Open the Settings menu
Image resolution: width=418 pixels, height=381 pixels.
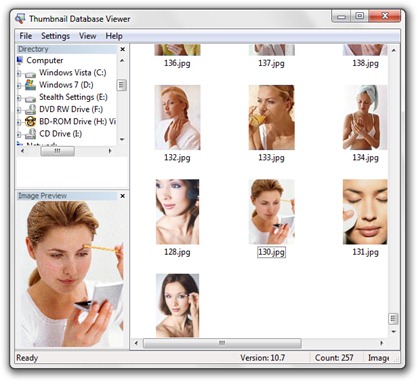click(55, 36)
